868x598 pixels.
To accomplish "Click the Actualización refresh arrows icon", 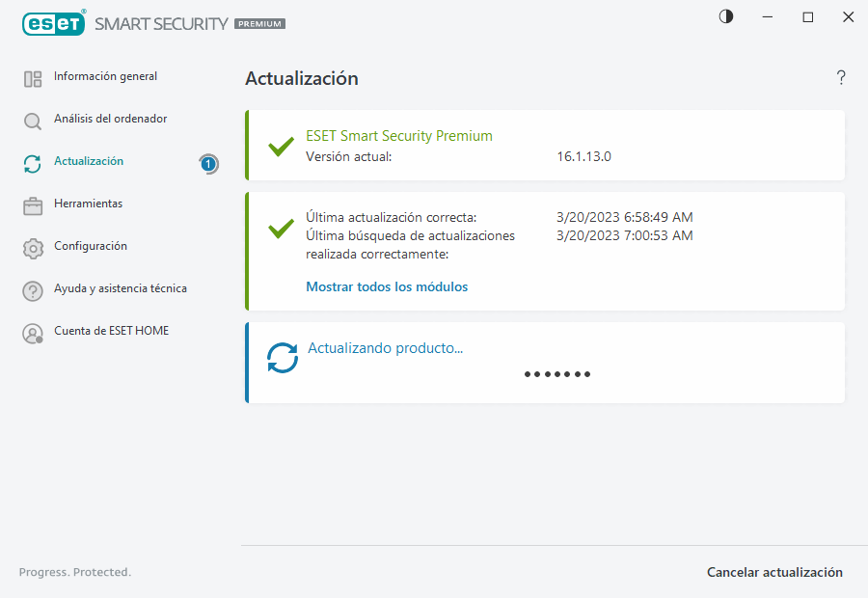I will click(32, 161).
